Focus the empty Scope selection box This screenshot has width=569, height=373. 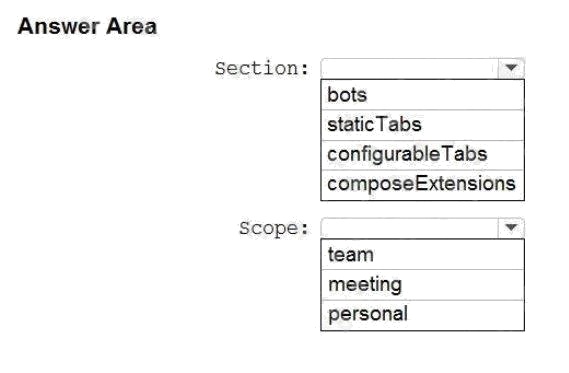tap(409, 228)
